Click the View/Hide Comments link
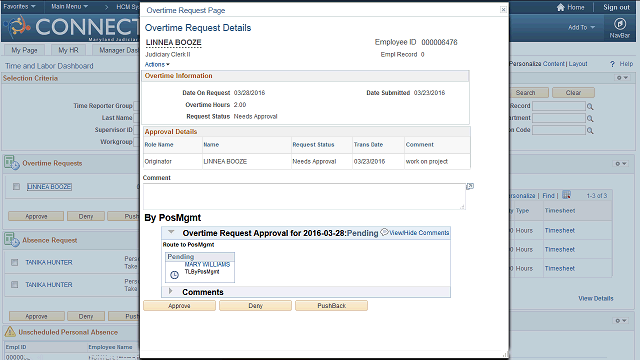Screen dimensions: 640x360 (419, 233)
